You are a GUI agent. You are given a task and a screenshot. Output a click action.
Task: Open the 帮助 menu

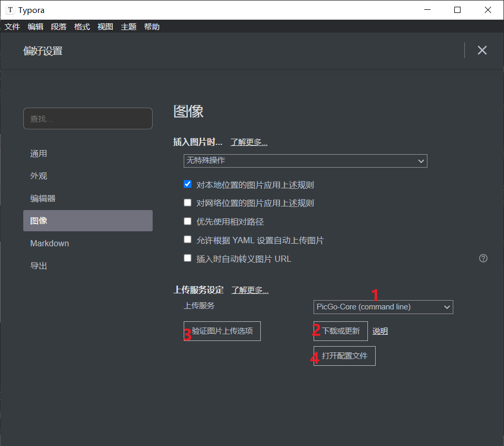pos(152,27)
